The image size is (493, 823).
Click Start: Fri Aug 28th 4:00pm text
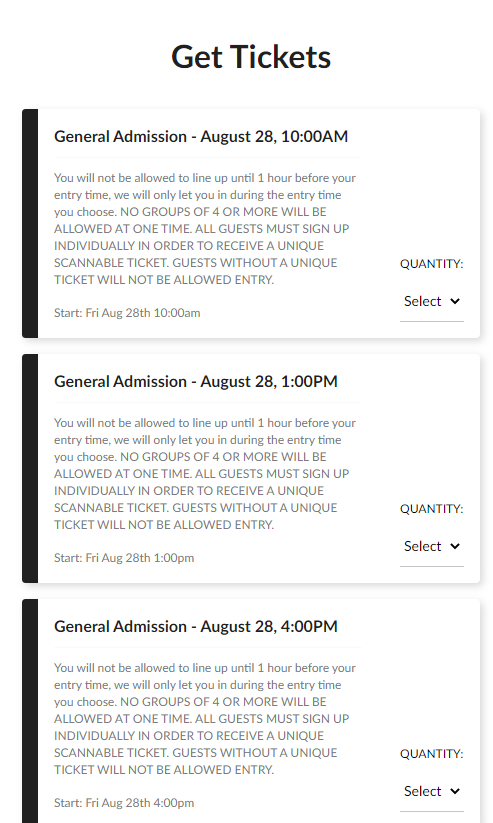point(124,803)
